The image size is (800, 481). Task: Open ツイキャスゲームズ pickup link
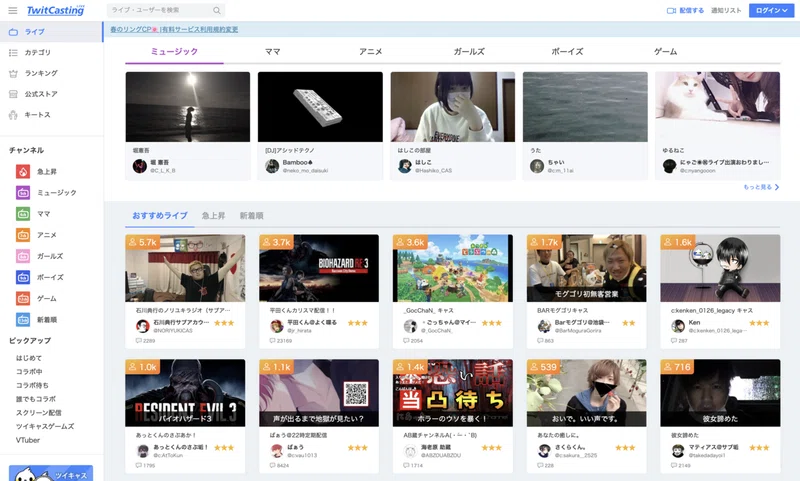45,426
